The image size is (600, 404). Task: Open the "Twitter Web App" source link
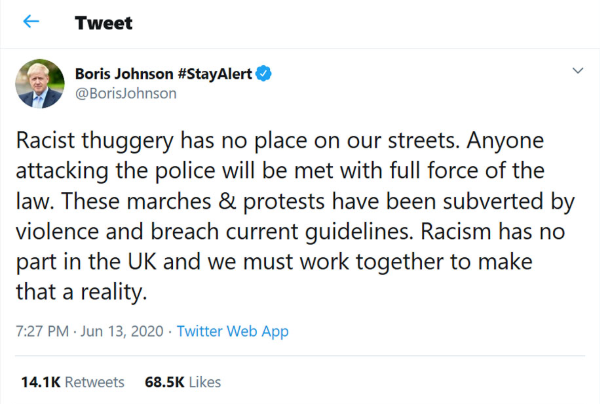point(232,331)
